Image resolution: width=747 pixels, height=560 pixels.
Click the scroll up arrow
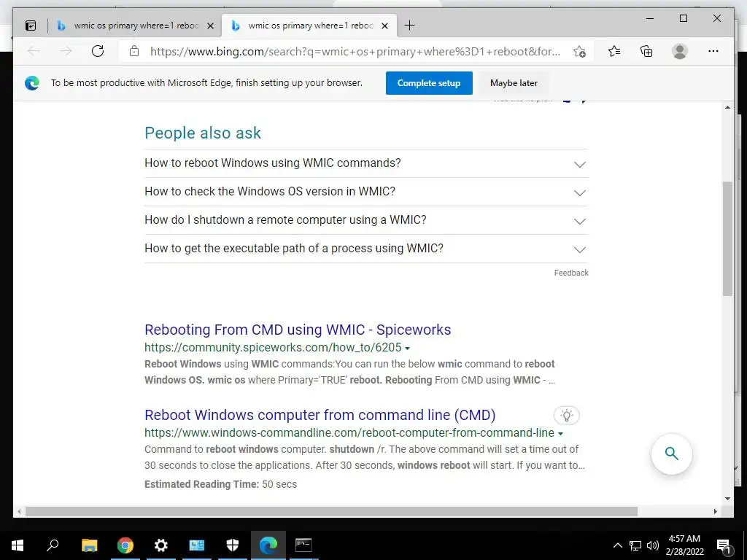click(727, 107)
